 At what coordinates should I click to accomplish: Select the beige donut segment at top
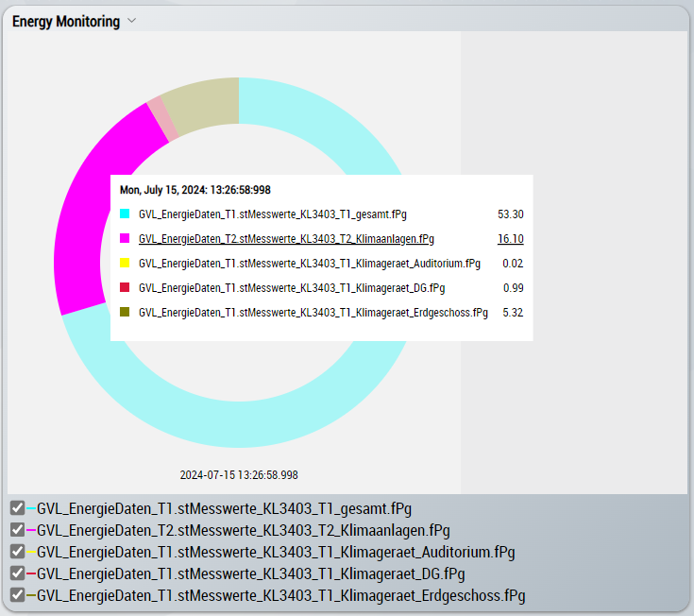click(x=203, y=106)
